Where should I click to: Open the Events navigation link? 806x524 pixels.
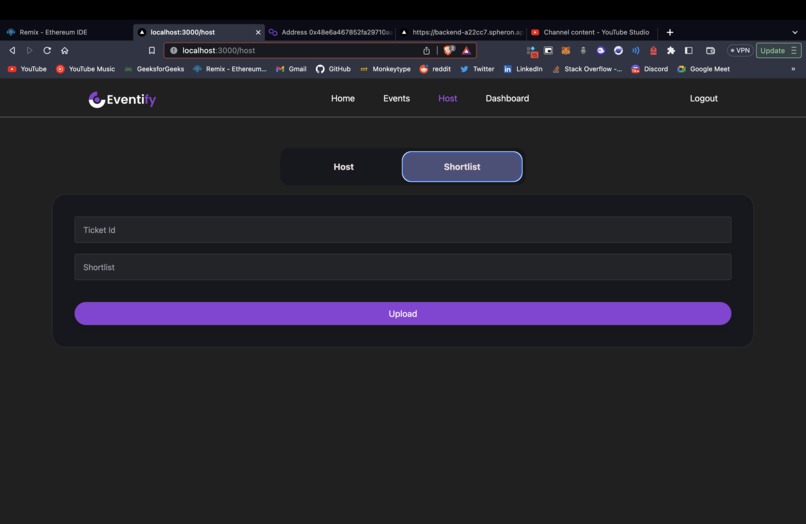point(396,98)
